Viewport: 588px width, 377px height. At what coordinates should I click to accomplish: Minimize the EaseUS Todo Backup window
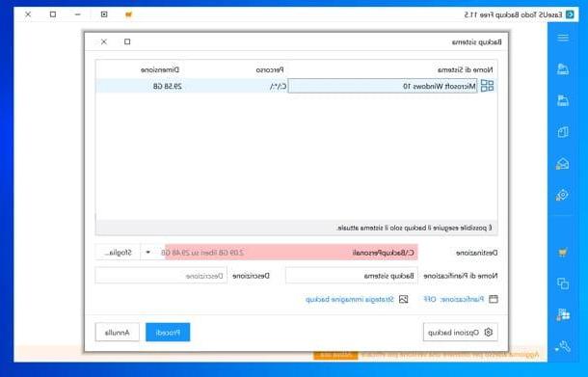78,14
